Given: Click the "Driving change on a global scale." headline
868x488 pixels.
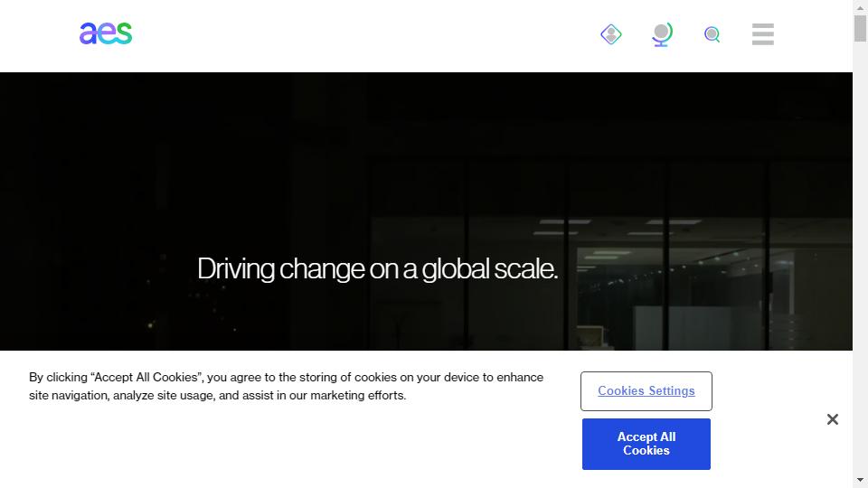Looking at the screenshot, I should 377,269.
